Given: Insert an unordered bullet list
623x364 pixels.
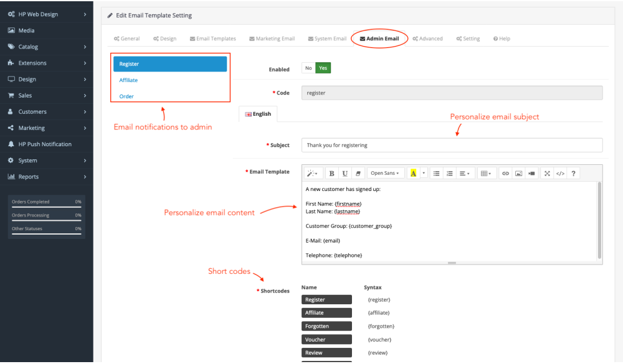Looking at the screenshot, I should point(437,173).
